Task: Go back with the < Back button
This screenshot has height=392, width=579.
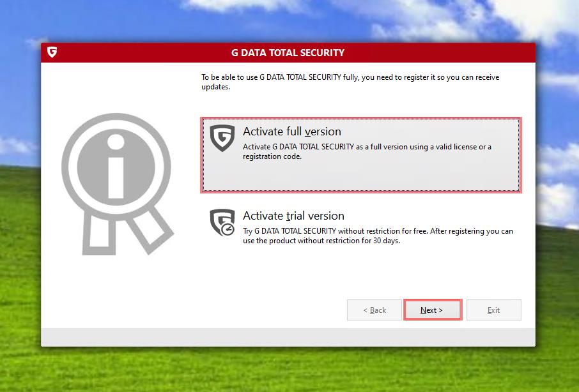Action: point(374,310)
